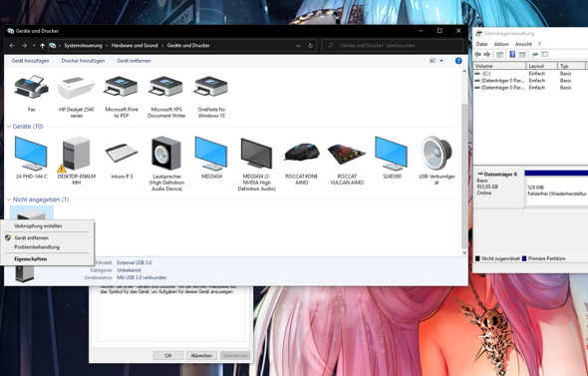Screen dimensions: 588x376
Task: Collapse the Geräte (10) group
Action: tap(9, 127)
